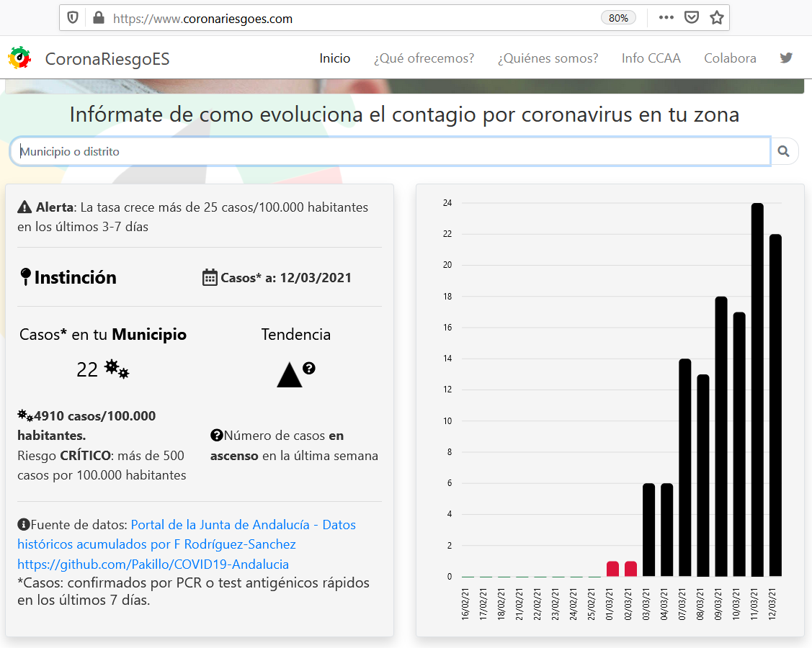Click the 'Casos* a: 12/03/2021' date text
Image resolution: width=812 pixels, height=648 pixels.
286,278
